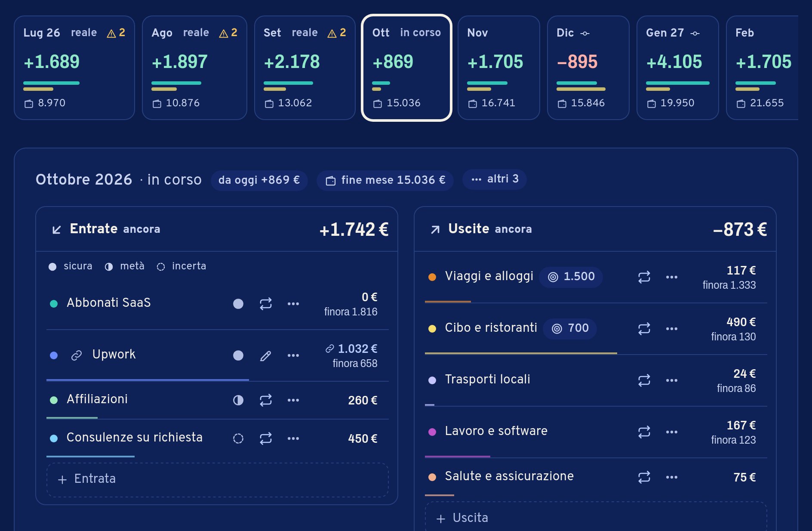The width and height of the screenshot is (812, 531).
Task: Click the 1.500 budget target for Viaggi e alloggi
Action: [x=571, y=277]
